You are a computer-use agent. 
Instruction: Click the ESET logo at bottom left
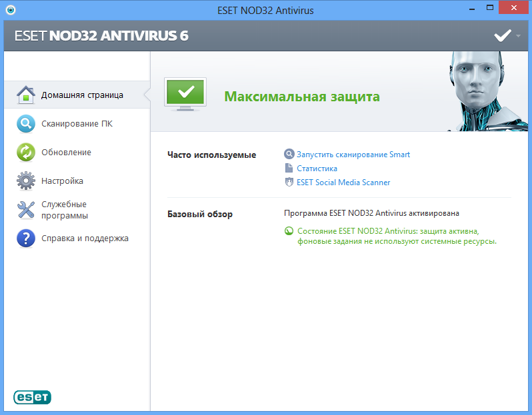click(32, 397)
